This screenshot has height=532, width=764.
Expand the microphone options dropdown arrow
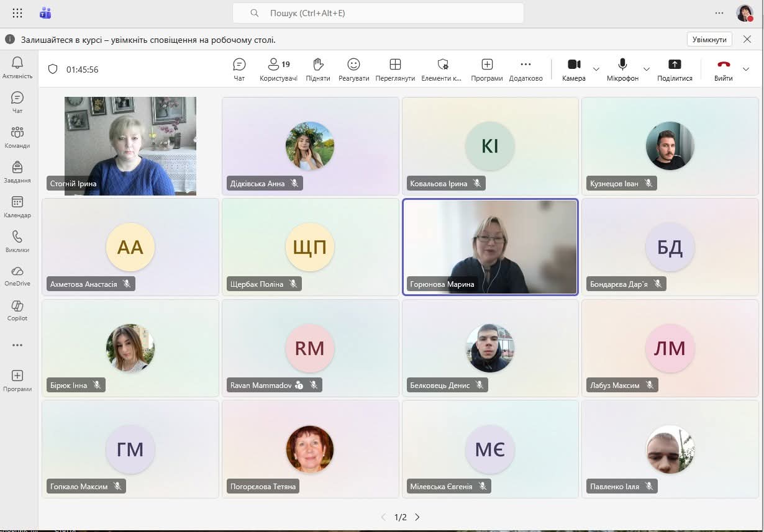pyautogui.click(x=646, y=69)
